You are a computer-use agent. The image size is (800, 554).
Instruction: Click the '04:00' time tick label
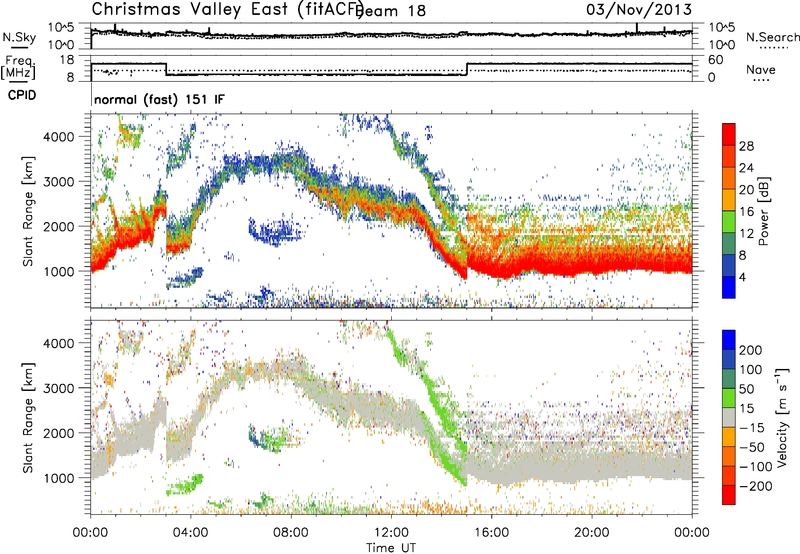click(191, 532)
